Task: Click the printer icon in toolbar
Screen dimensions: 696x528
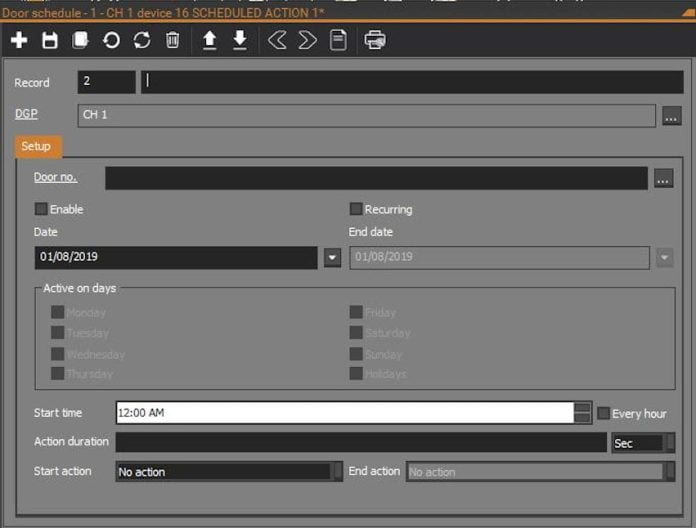Action: pyautogui.click(x=375, y=41)
